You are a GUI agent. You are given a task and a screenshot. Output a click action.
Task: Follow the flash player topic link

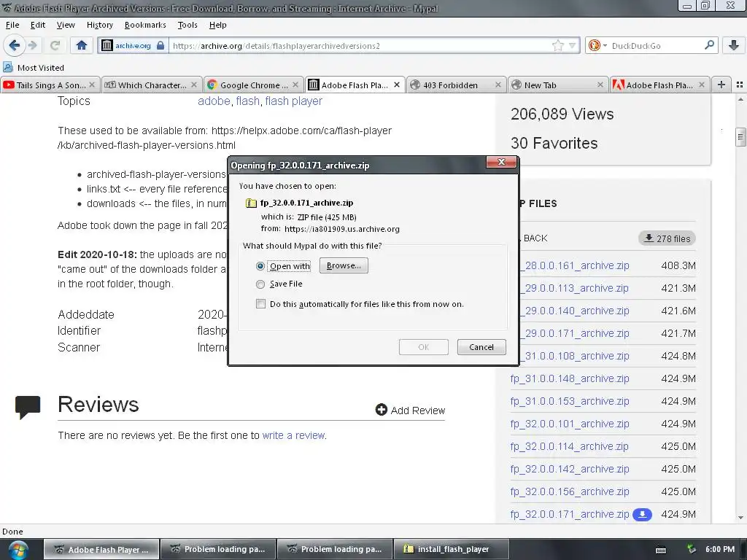pyautogui.click(x=293, y=101)
